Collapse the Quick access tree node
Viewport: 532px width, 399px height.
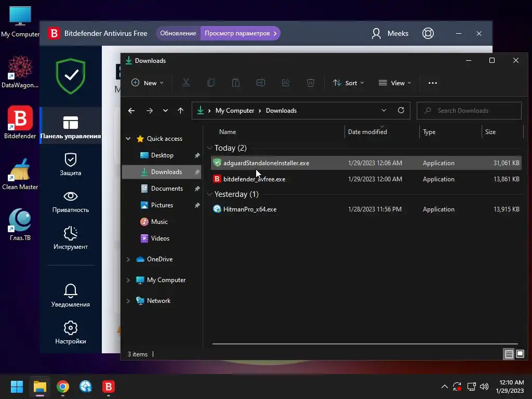[128, 138]
